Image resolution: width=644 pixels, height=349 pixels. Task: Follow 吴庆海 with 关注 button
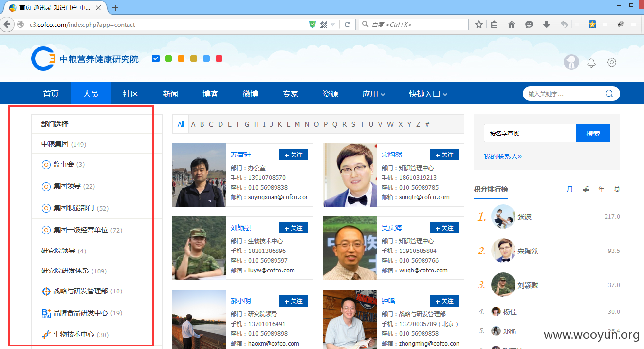(x=444, y=228)
